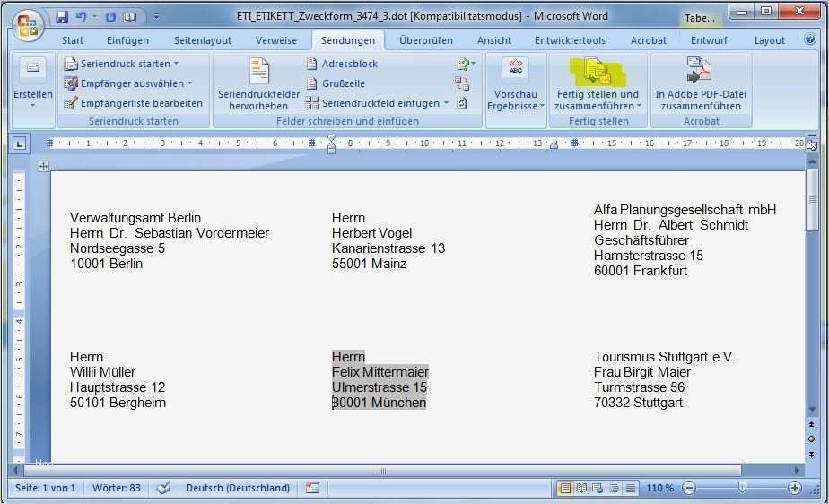Switch to Outline view

tap(614, 488)
